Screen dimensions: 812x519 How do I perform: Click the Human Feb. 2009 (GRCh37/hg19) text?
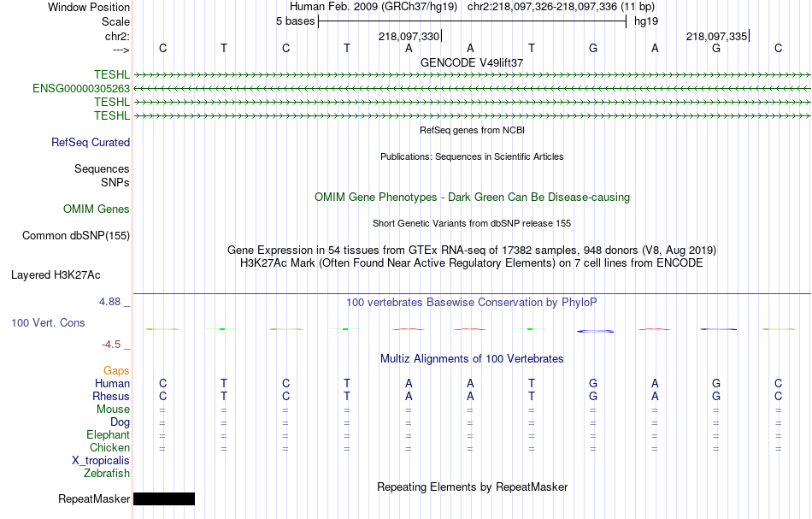click(x=374, y=7)
